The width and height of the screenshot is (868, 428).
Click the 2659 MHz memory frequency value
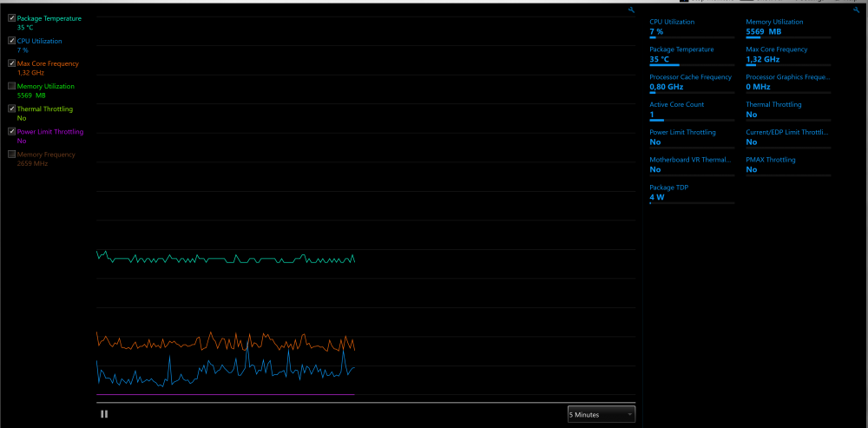[32, 163]
